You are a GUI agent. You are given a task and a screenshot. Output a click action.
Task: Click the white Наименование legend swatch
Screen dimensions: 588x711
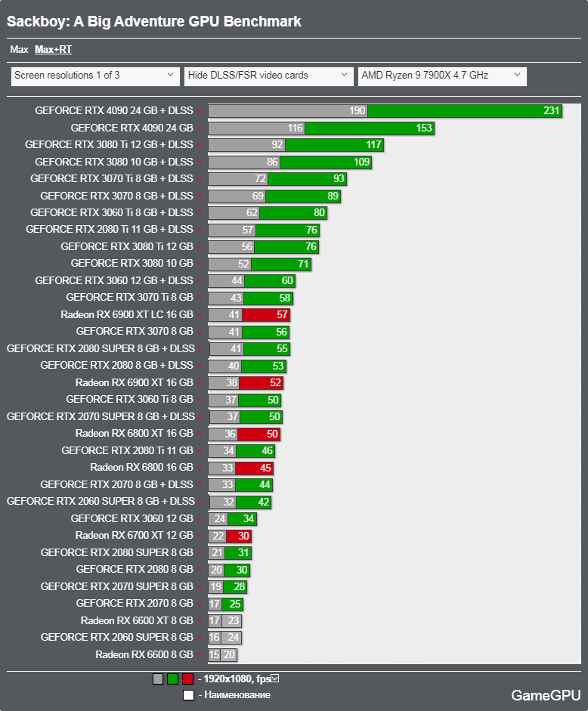(x=189, y=695)
